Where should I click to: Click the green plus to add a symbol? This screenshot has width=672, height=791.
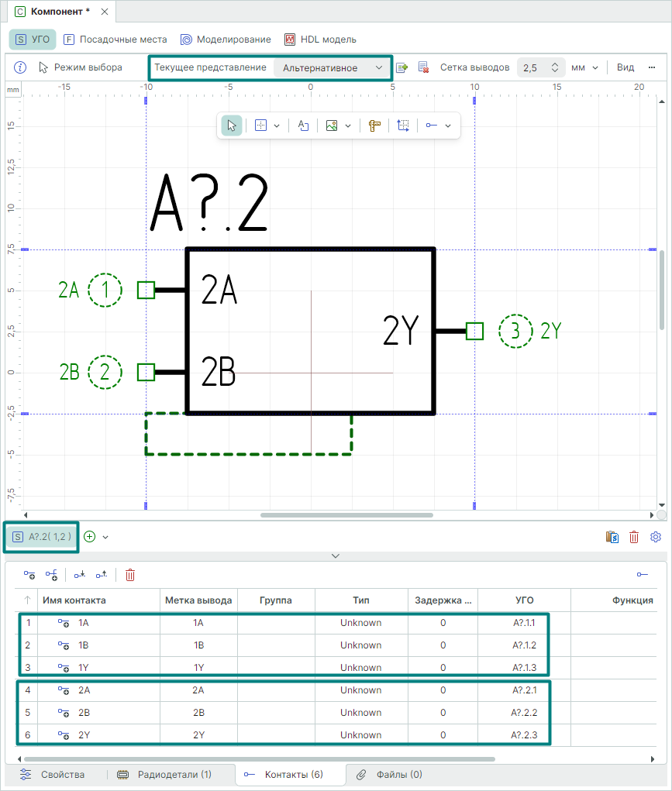point(90,536)
